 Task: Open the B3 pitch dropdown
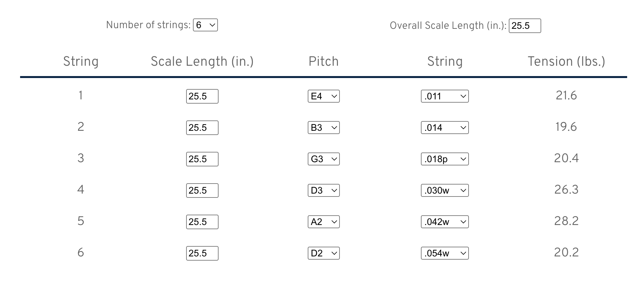[324, 128]
